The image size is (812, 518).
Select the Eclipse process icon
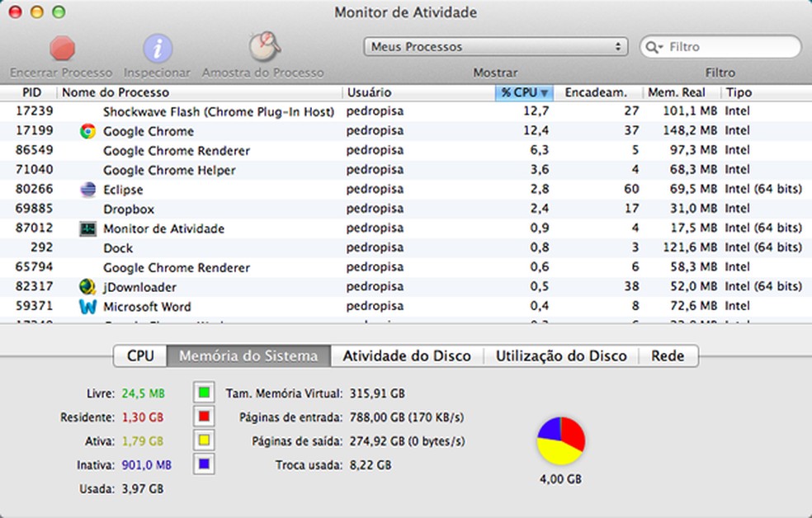point(87,190)
